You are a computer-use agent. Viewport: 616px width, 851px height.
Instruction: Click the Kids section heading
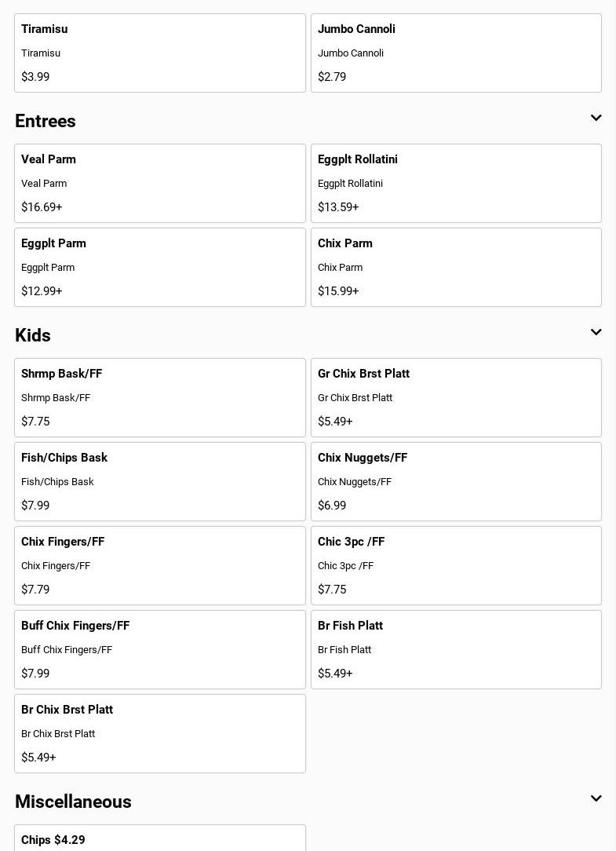pos(33,335)
